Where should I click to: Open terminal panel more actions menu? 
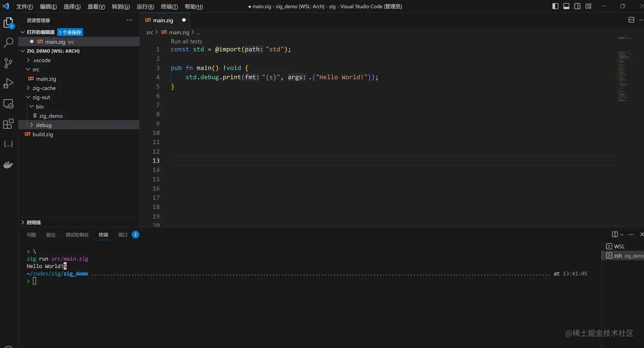click(631, 235)
